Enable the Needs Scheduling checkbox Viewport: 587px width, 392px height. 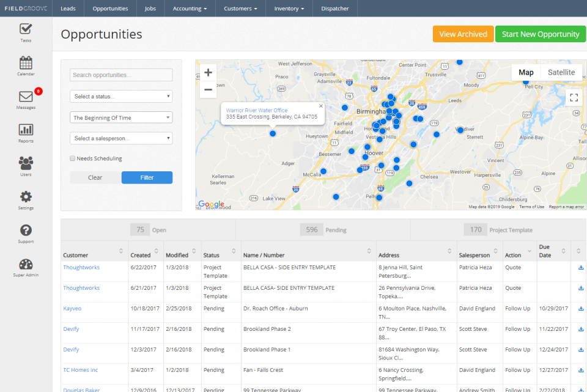72,158
